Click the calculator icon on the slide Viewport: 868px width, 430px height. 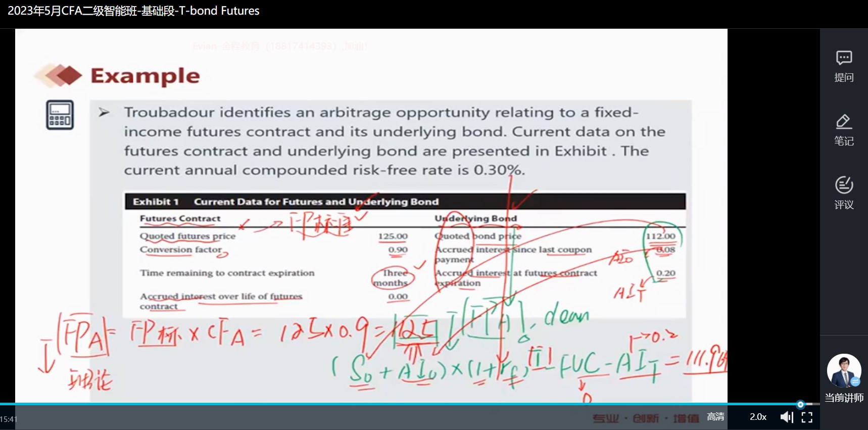pos(60,115)
